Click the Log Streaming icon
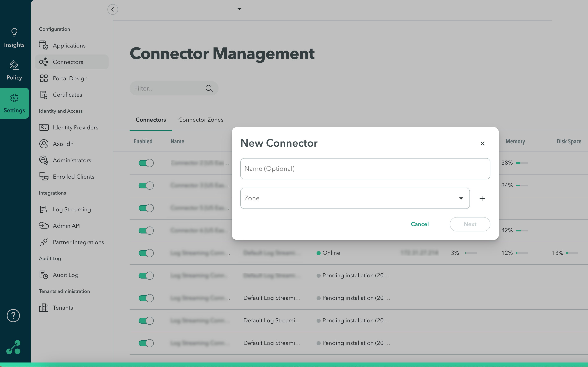 pyautogui.click(x=44, y=209)
